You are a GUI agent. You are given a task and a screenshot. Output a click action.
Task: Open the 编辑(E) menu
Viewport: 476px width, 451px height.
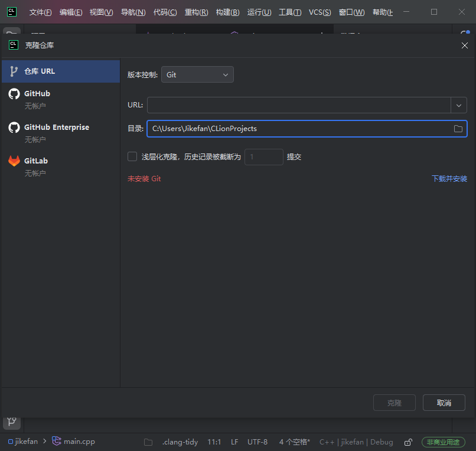71,12
